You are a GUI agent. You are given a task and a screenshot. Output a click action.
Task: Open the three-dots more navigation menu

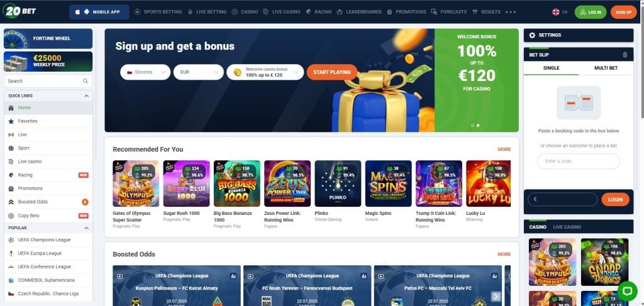tap(511, 13)
